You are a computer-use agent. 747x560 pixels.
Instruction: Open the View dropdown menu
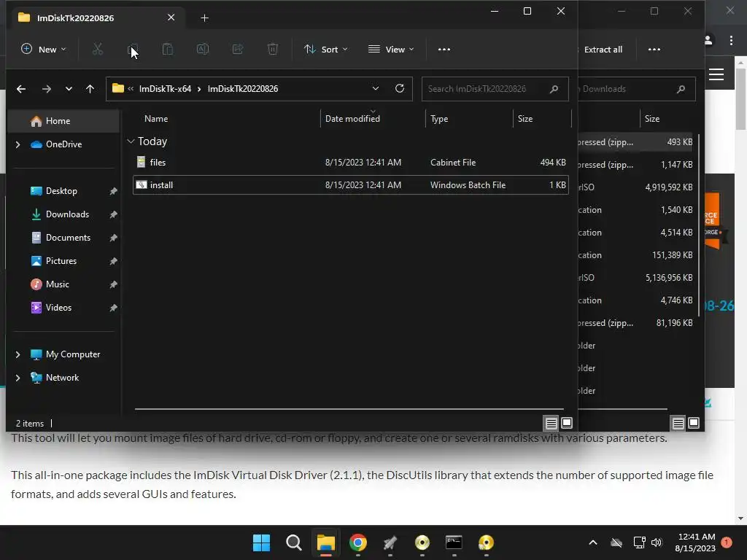391,49
